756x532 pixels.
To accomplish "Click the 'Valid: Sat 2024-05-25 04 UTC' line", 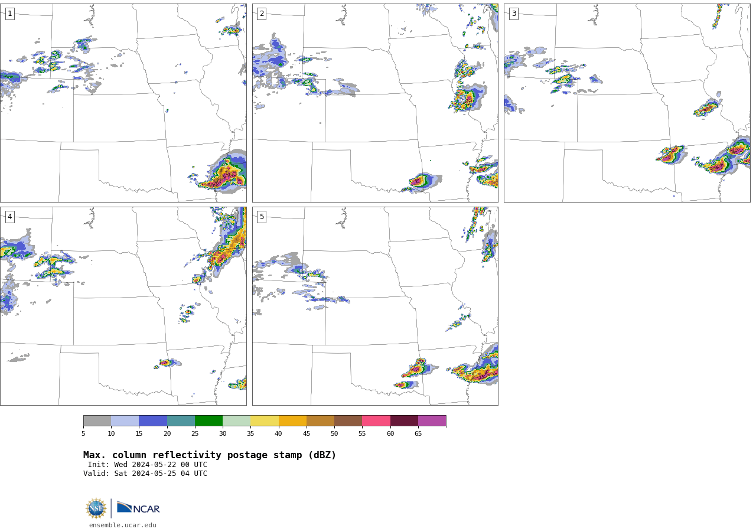I will coord(145,474).
